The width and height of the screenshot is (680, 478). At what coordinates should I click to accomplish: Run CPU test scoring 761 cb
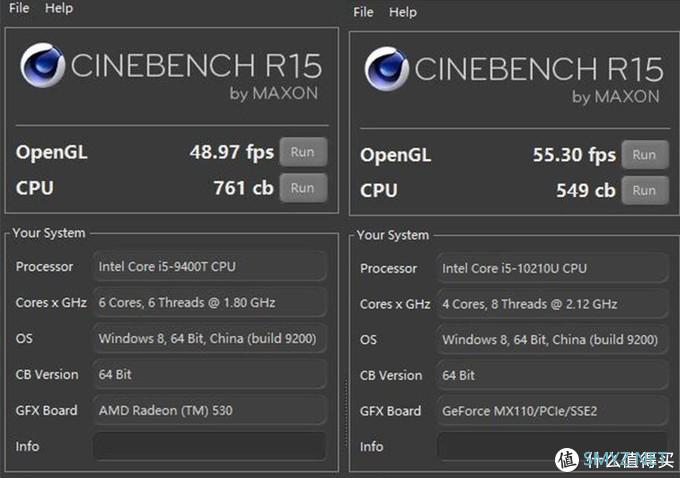(302, 187)
